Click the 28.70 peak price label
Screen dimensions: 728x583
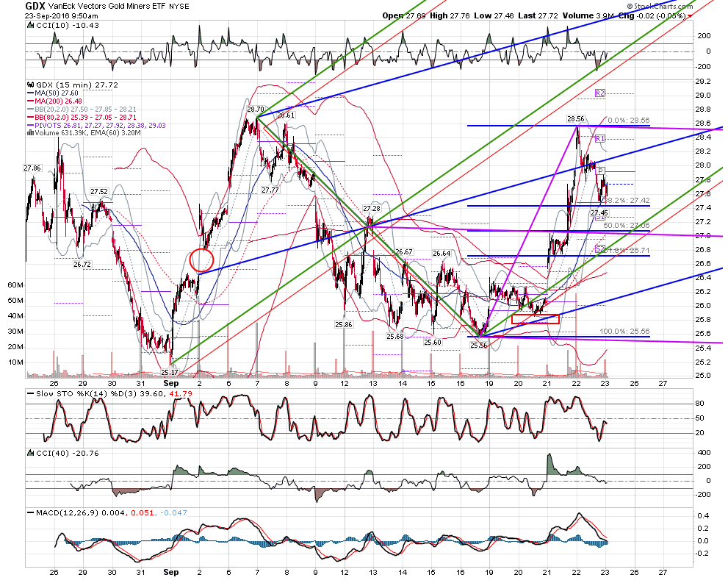[x=256, y=110]
